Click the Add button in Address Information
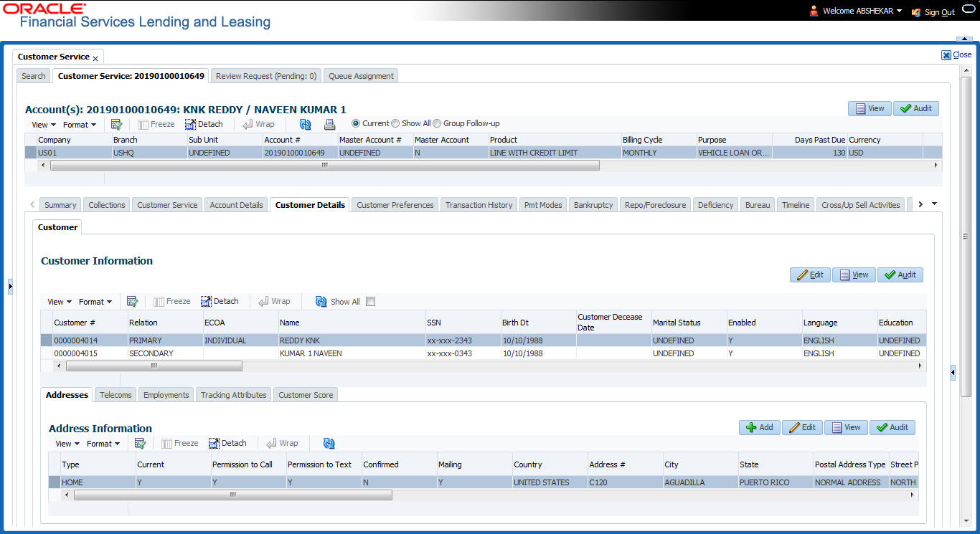 pos(760,427)
